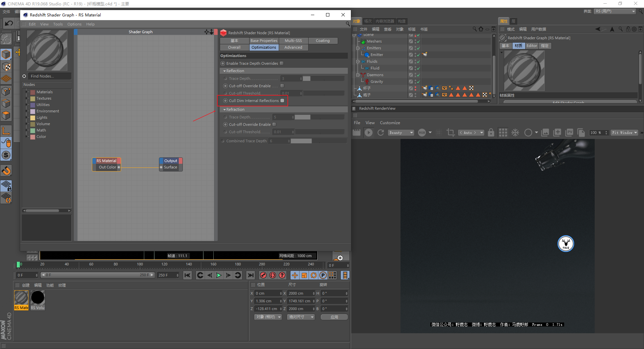
Task: Switch to the Multi-SSS tab
Action: (293, 41)
